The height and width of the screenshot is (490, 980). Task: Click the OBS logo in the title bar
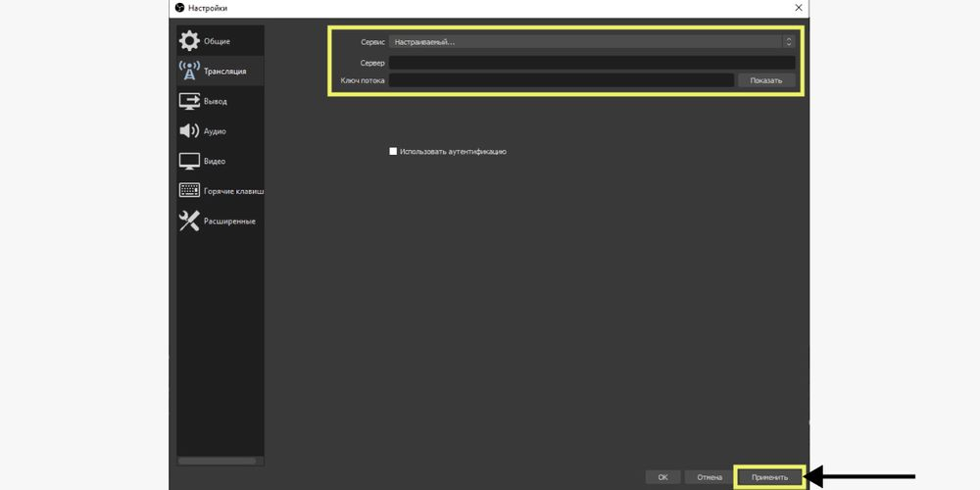pos(180,8)
